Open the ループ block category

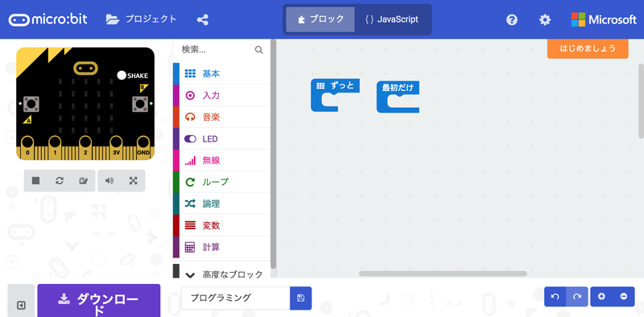coord(222,182)
